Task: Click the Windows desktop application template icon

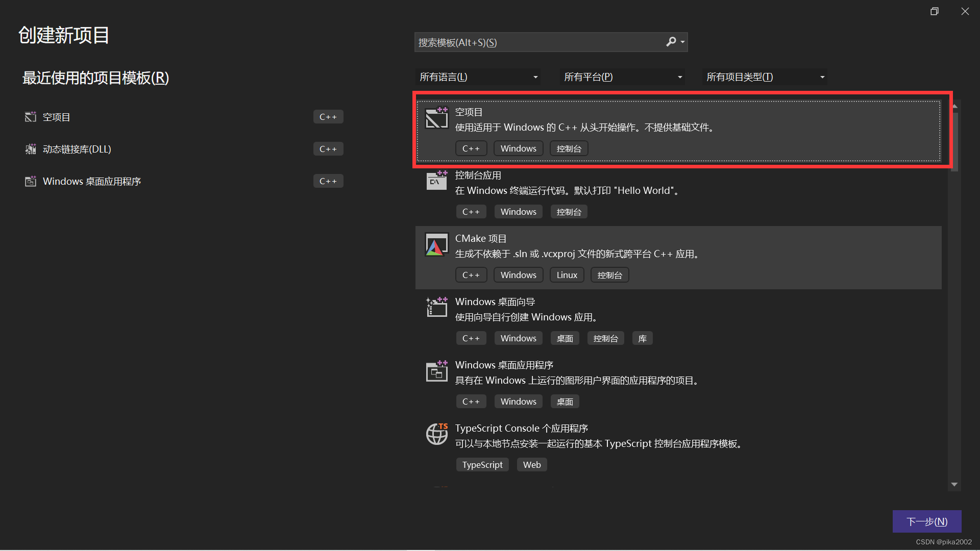Action: (x=436, y=371)
